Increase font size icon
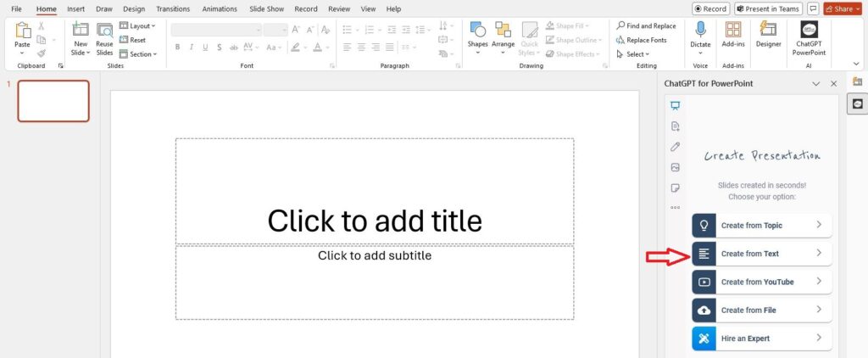The height and width of the screenshot is (358, 868). 296,30
